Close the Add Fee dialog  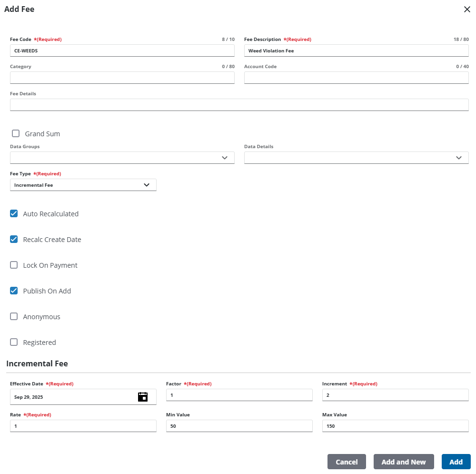(x=467, y=10)
